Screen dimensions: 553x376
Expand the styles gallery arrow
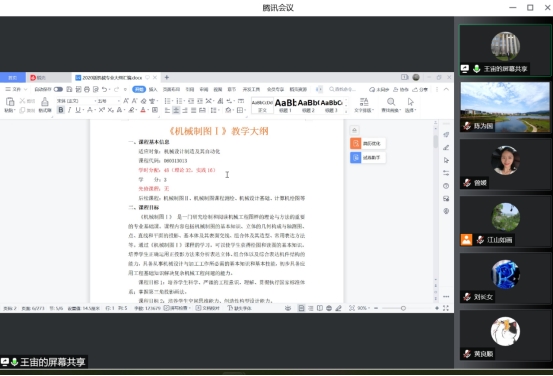coord(346,111)
